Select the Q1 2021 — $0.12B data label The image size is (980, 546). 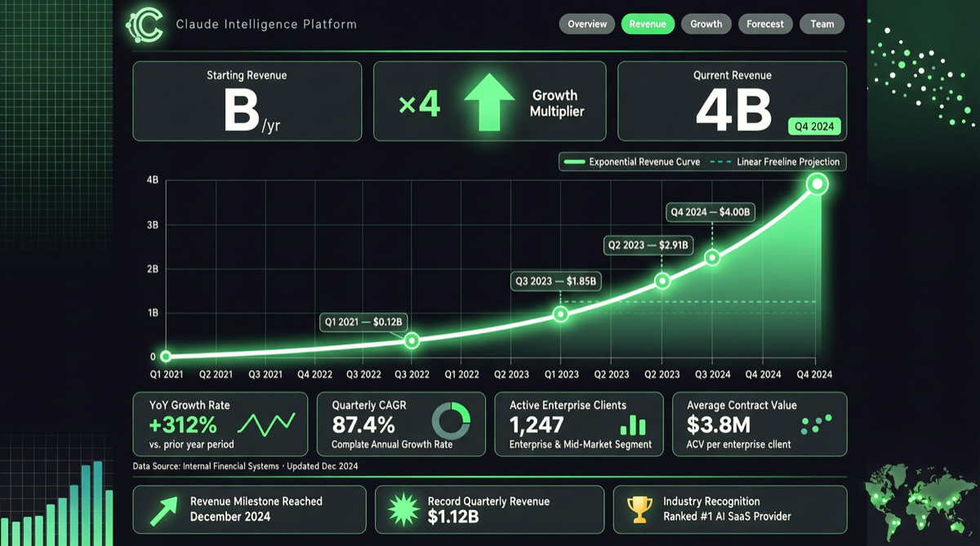pyautogui.click(x=363, y=322)
